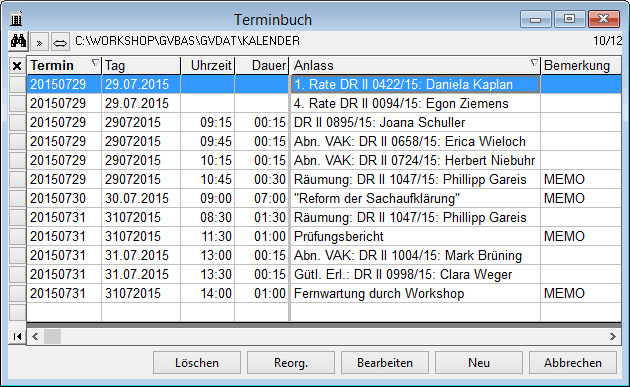
Task: Mark the row selector for Fernwartung durch Workshop row
Action: 17,293
